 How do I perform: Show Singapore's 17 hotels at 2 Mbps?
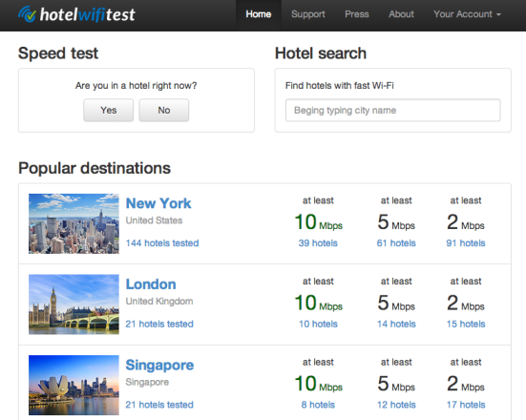[466, 405]
